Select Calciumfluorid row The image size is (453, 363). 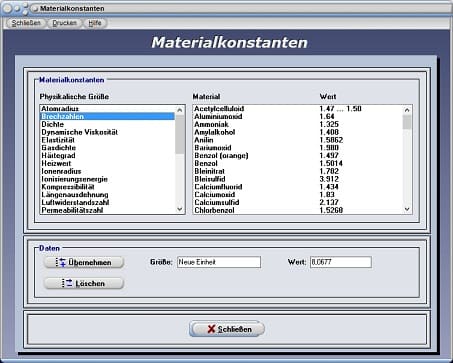pyautogui.click(x=298, y=187)
